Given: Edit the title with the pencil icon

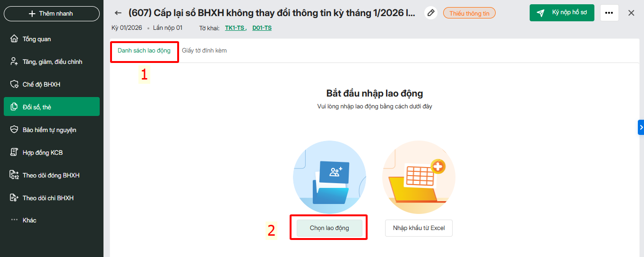Looking at the screenshot, I should pyautogui.click(x=430, y=13).
